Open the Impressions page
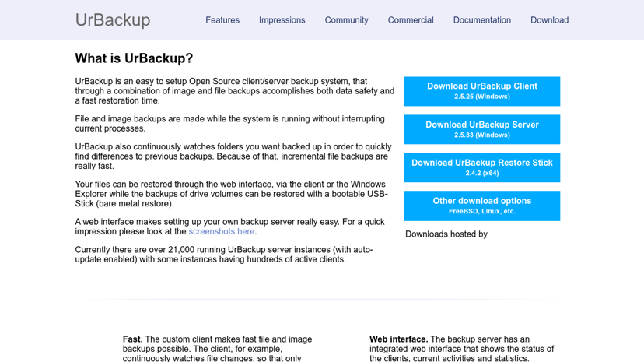 282,20
